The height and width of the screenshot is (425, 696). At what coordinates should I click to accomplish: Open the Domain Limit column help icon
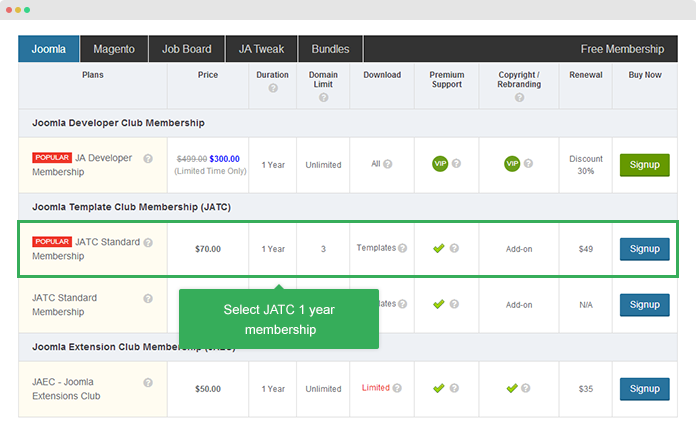tap(324, 97)
